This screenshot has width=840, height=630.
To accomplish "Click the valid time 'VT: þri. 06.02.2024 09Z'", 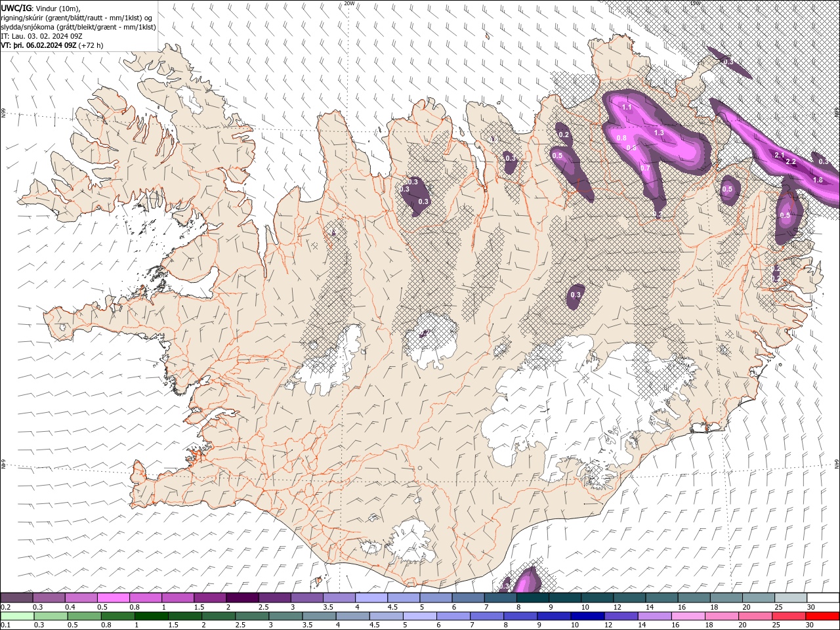I will 39,45.
